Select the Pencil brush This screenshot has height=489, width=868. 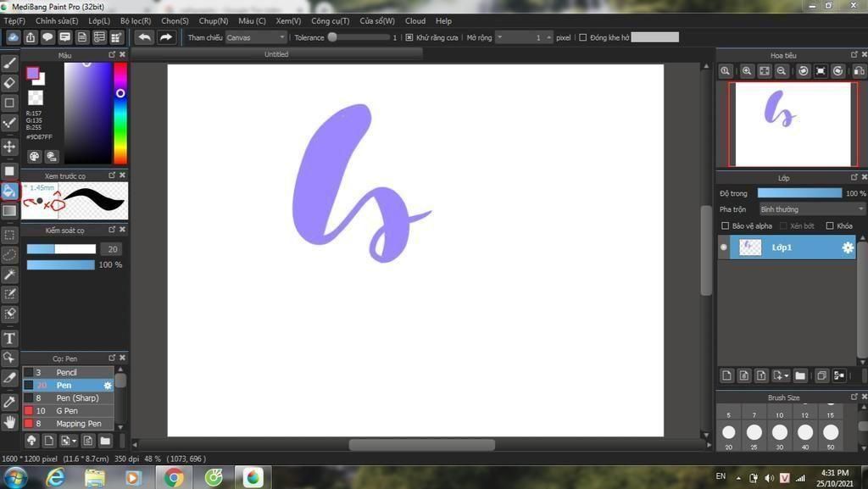pyautogui.click(x=68, y=372)
